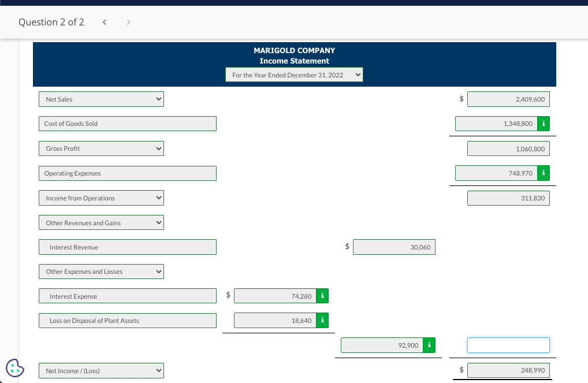Go to the next question arrow

click(129, 22)
